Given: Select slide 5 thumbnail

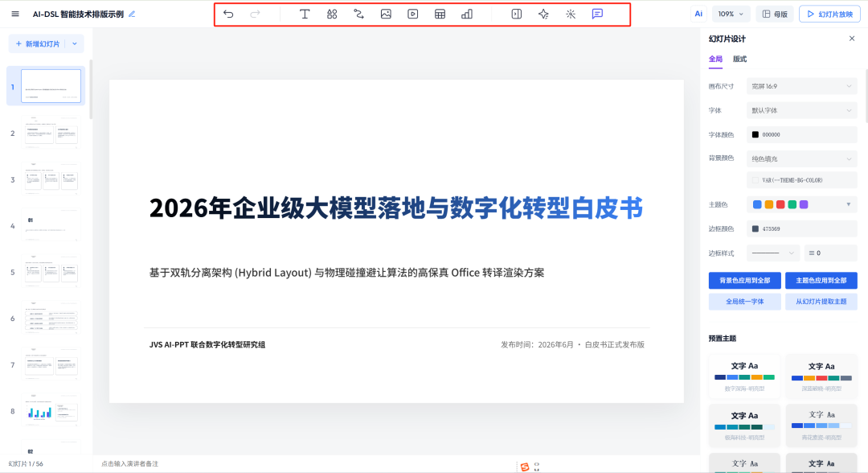Looking at the screenshot, I should pyautogui.click(x=51, y=271).
